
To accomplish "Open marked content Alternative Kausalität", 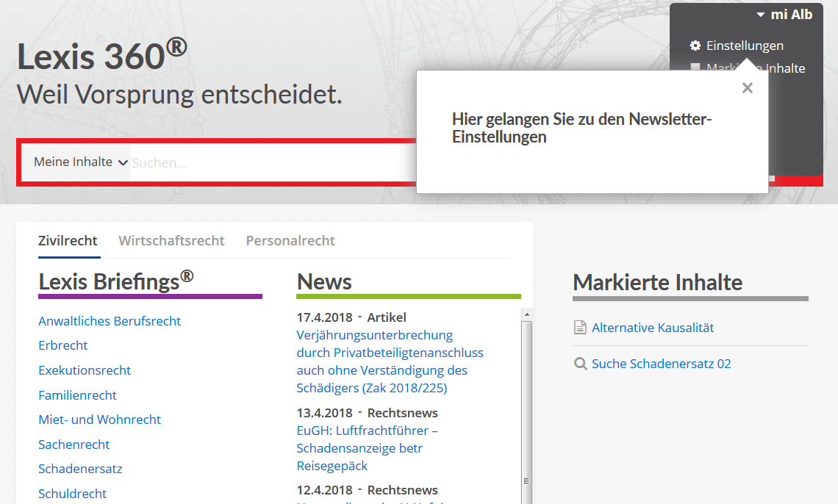I will coord(653,328).
